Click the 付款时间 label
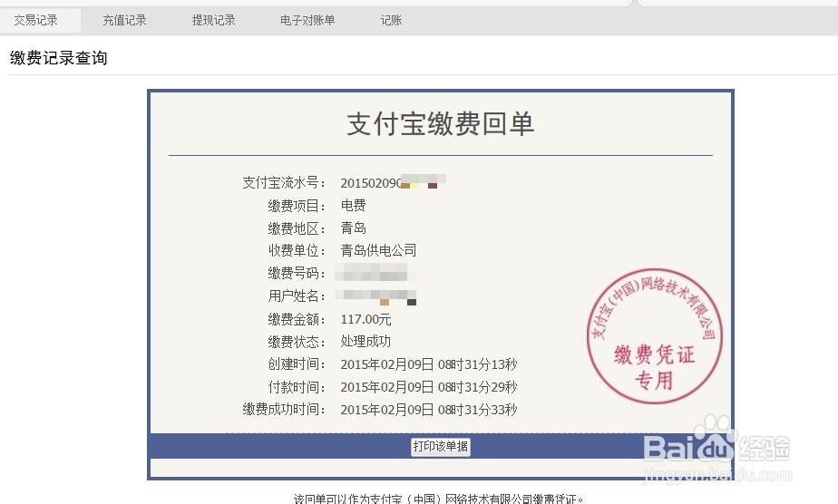This screenshot has height=504, width=838. pos(297,386)
